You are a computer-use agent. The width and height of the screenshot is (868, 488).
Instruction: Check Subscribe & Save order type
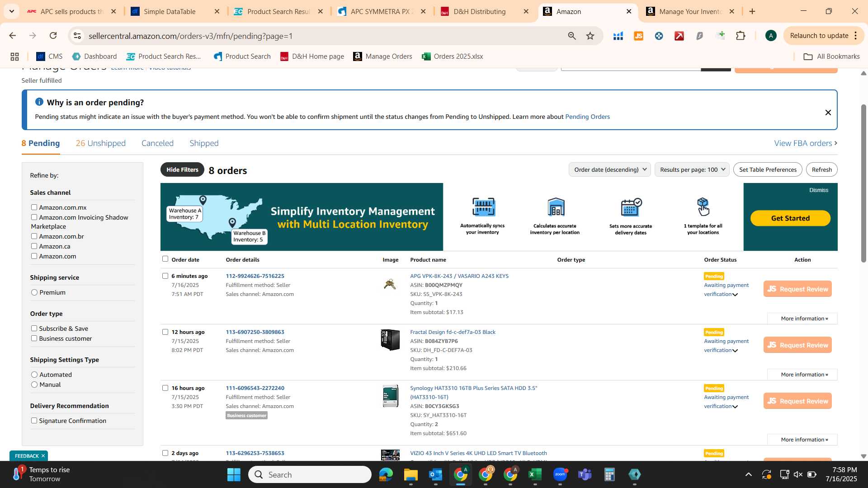[34, 328]
